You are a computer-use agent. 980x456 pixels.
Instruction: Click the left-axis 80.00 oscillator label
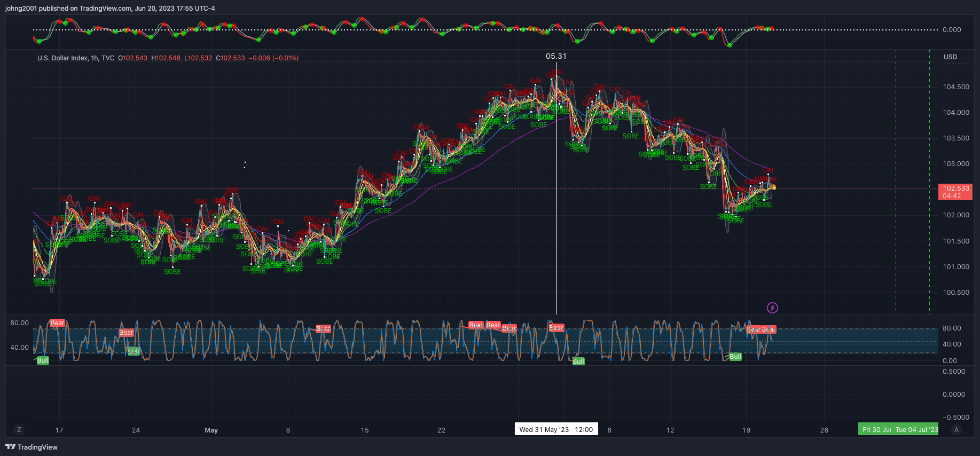coord(20,323)
